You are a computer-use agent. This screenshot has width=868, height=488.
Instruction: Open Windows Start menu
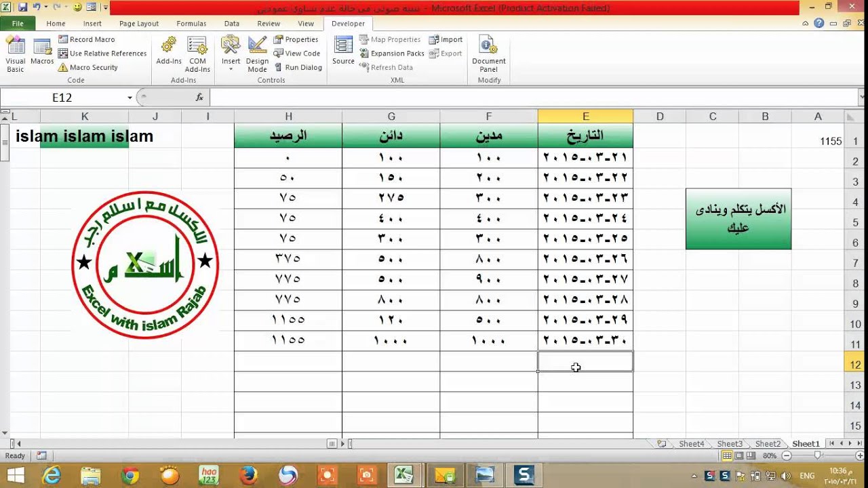click(15, 475)
